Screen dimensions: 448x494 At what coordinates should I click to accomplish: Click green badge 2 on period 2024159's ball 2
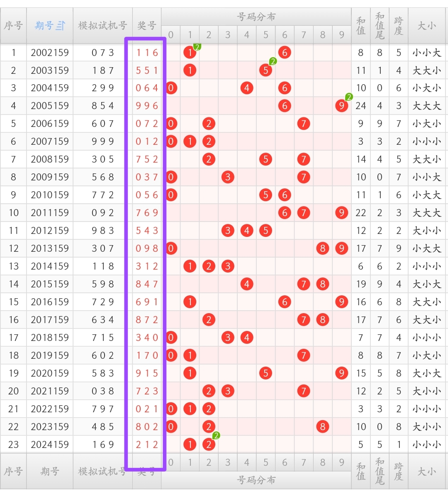pyautogui.click(x=216, y=436)
